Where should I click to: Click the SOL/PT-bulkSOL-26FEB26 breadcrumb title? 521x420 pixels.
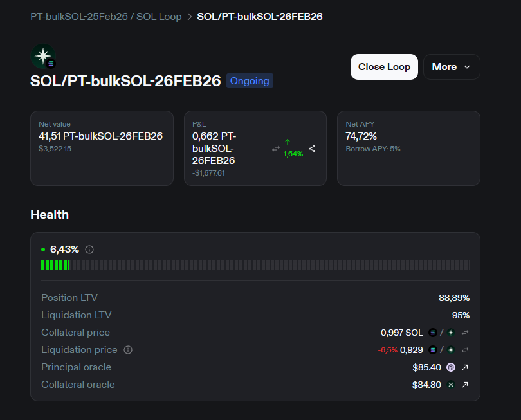click(260, 17)
